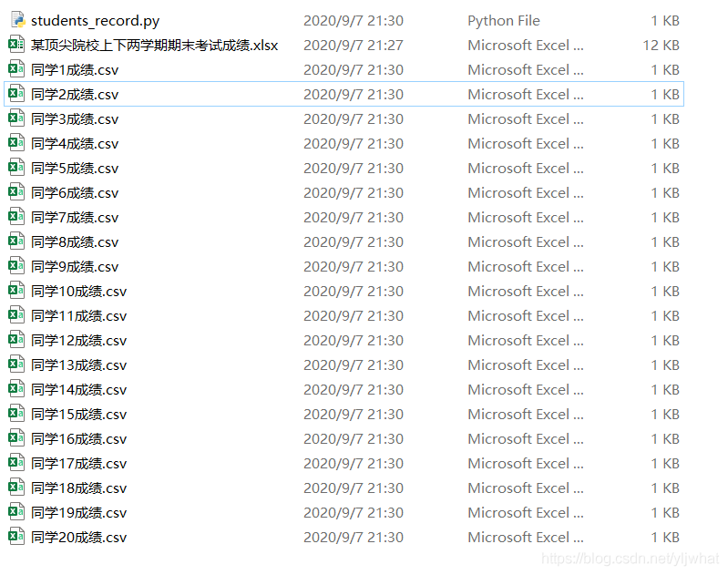728x575 pixels.
Task: Select the file name 同学19成绩.csv
Action: [x=79, y=513]
